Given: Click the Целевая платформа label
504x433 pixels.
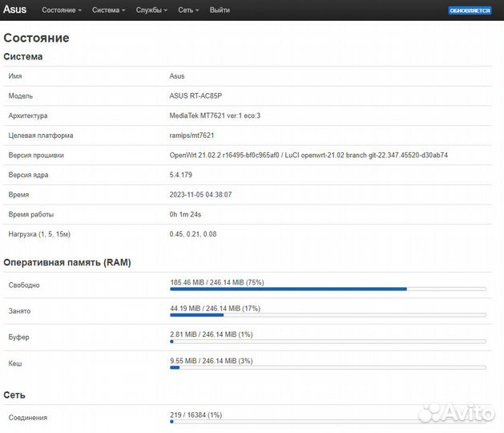Looking at the screenshot, I should 41,136.
